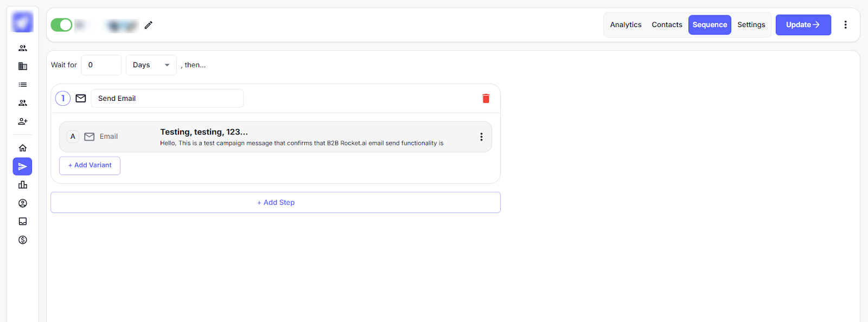Image resolution: width=868 pixels, height=322 pixels.
Task: Open the Send Email step type selector
Action: click(x=167, y=98)
